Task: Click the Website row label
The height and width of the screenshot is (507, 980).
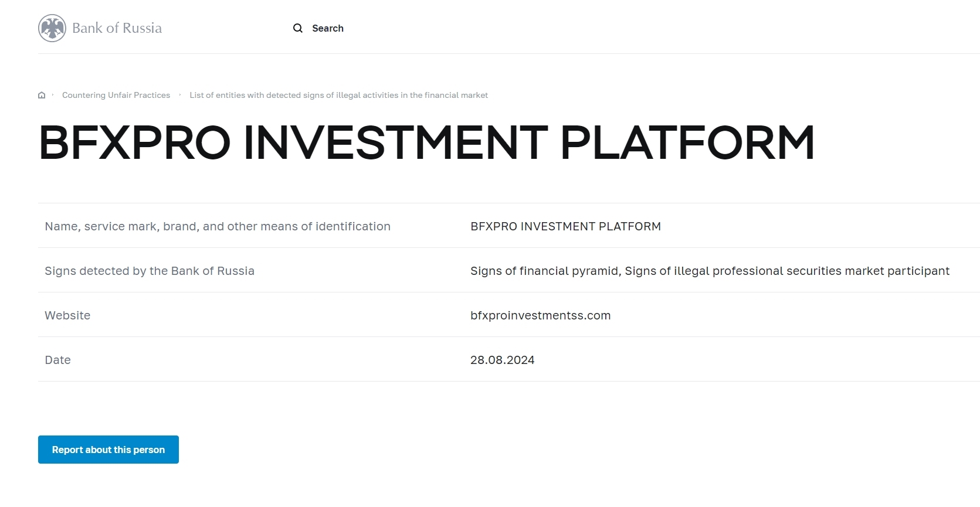Action: (x=67, y=315)
